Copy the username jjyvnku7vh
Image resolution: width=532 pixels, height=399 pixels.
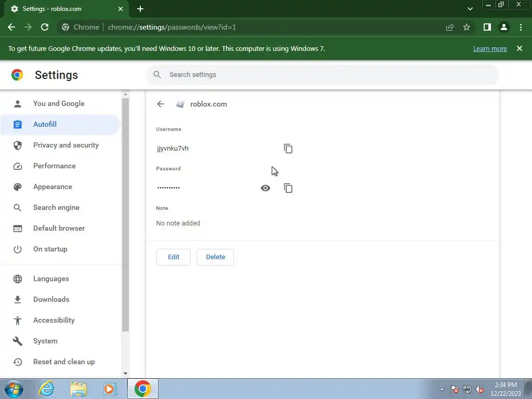click(288, 149)
